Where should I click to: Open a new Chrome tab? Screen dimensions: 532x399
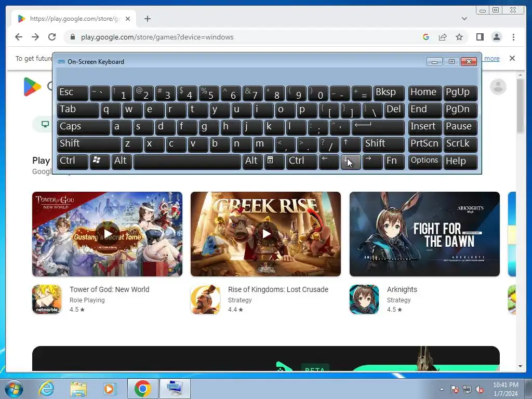(x=147, y=19)
